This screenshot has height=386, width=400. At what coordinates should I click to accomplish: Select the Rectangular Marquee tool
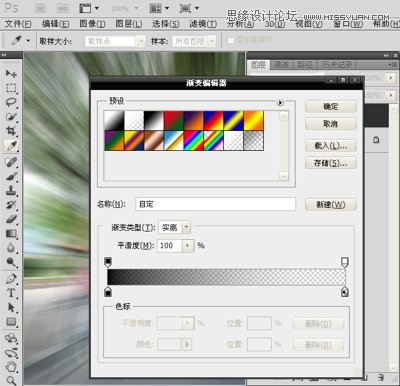tap(11, 88)
